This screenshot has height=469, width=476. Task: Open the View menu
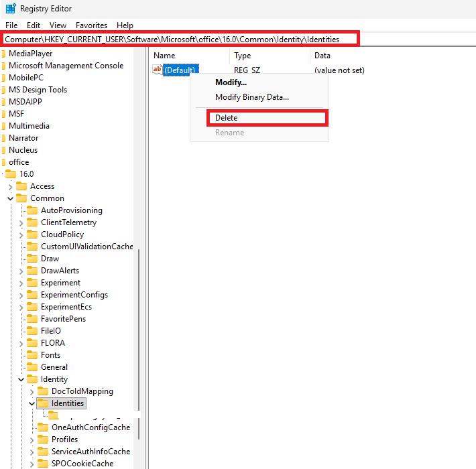pyautogui.click(x=58, y=25)
